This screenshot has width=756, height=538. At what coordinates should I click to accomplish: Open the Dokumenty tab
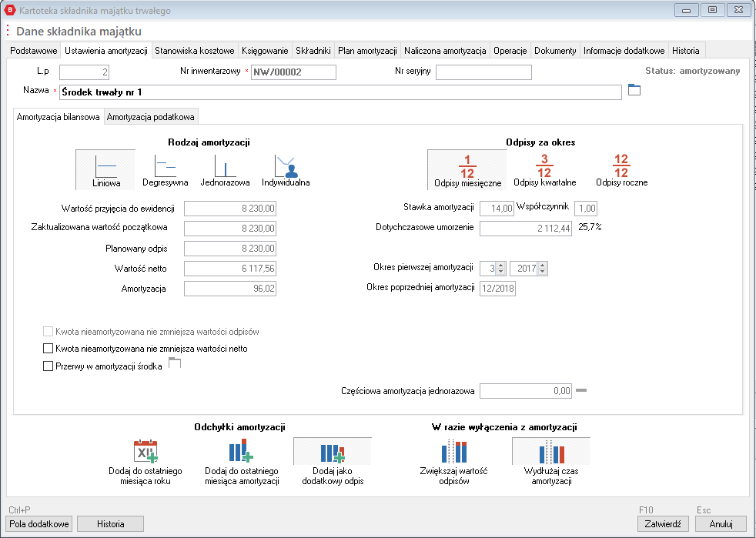coord(555,51)
